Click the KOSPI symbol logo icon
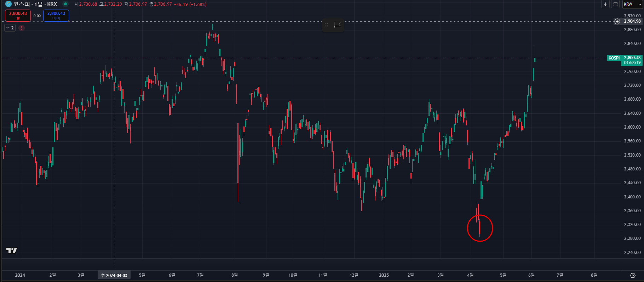 pyautogui.click(x=8, y=4)
